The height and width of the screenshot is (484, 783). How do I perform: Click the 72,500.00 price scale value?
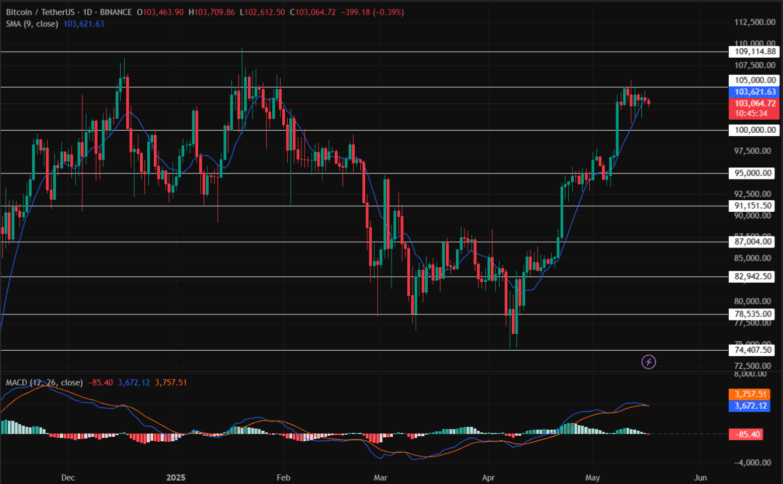[x=752, y=366]
